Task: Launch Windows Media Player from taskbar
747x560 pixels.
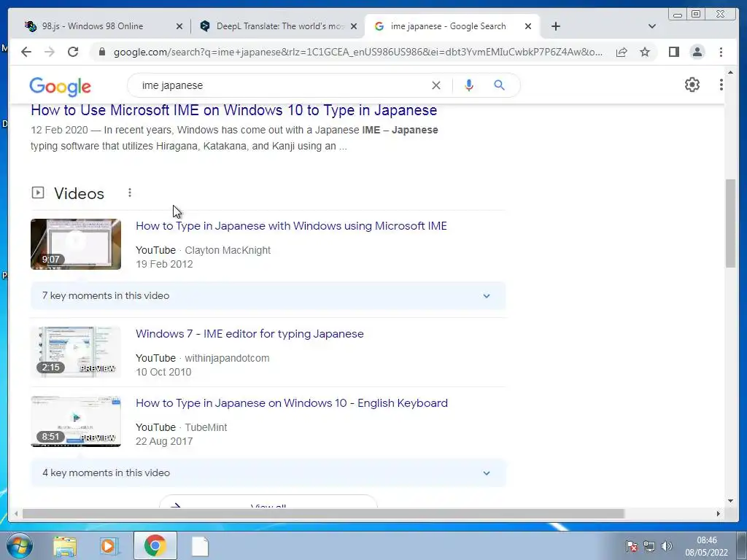Action: (109, 546)
